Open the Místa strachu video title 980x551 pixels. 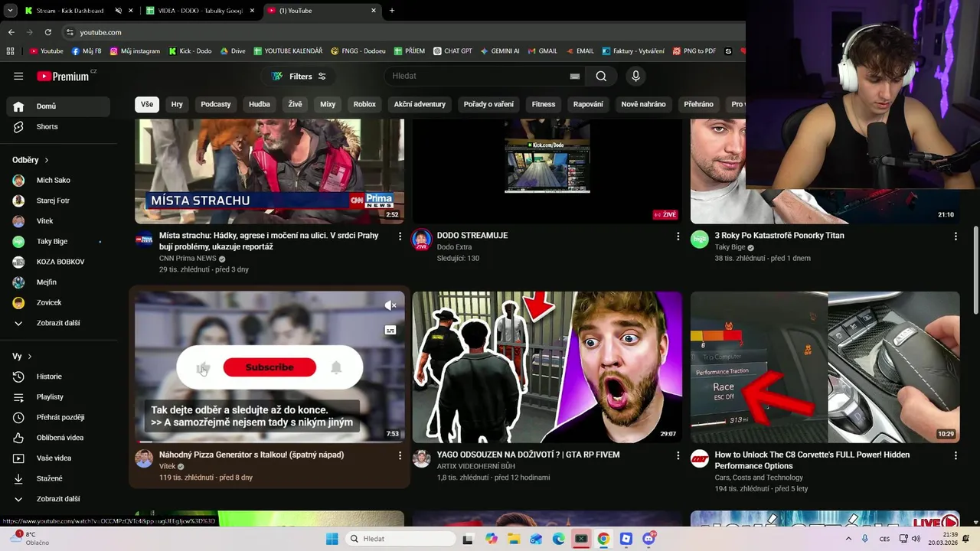[269, 241]
